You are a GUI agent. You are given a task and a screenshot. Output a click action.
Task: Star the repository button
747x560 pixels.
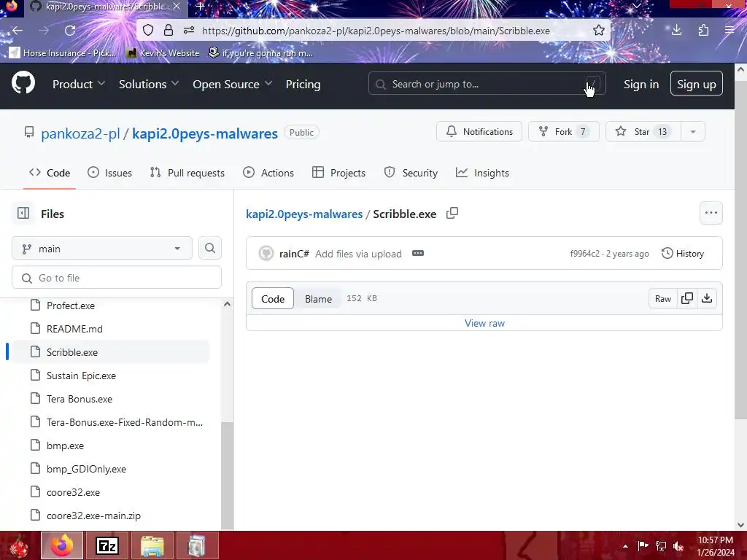pyautogui.click(x=643, y=131)
